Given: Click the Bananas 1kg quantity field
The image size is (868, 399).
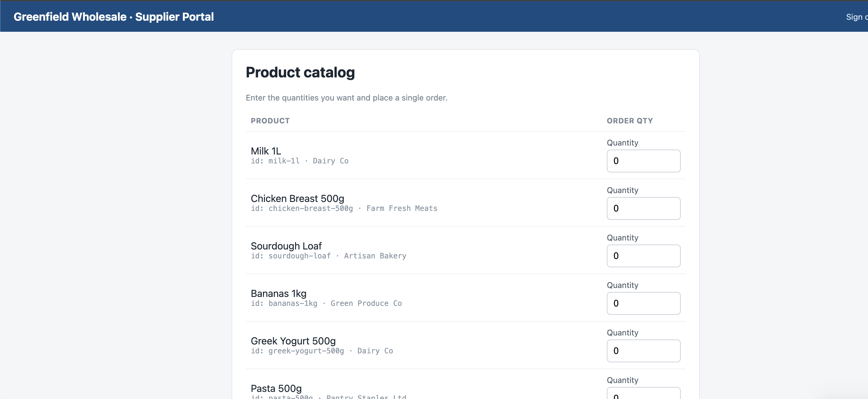Looking at the screenshot, I should click(x=643, y=303).
